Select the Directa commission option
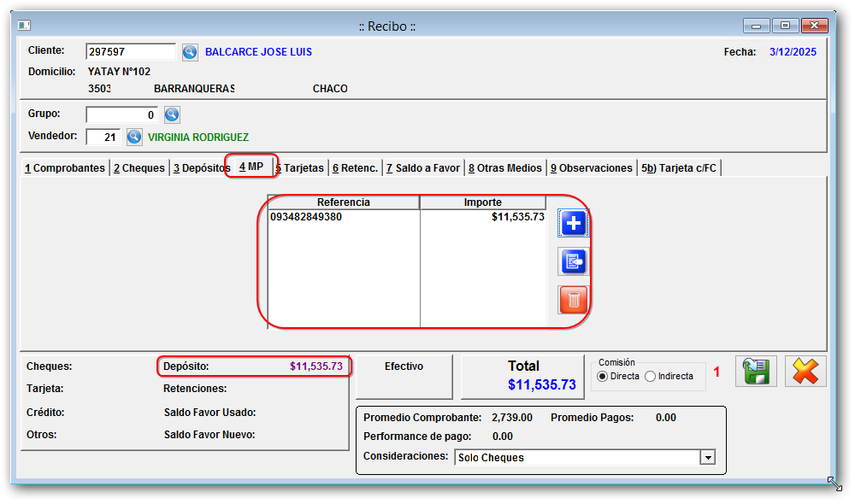 point(603,377)
